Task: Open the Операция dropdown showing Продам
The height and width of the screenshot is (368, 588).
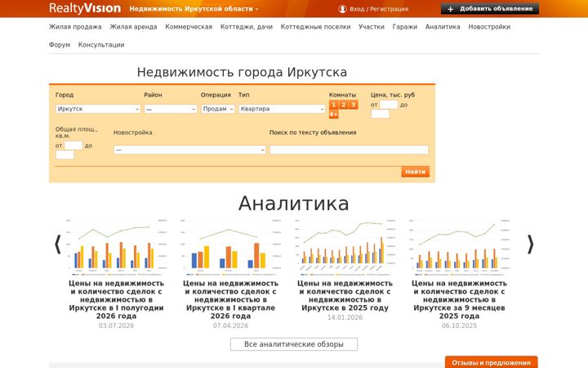Action: point(218,109)
